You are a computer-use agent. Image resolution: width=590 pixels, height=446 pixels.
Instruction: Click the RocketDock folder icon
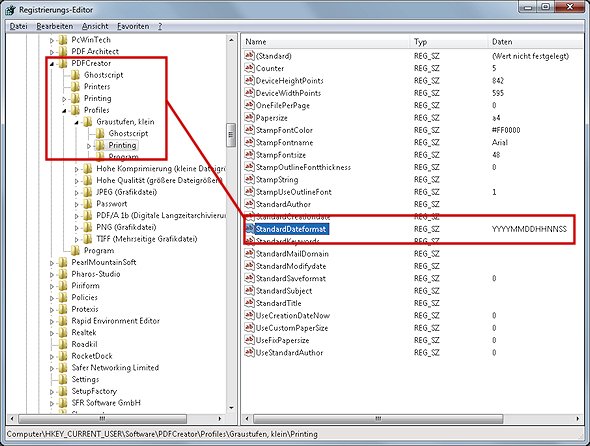tap(63, 356)
